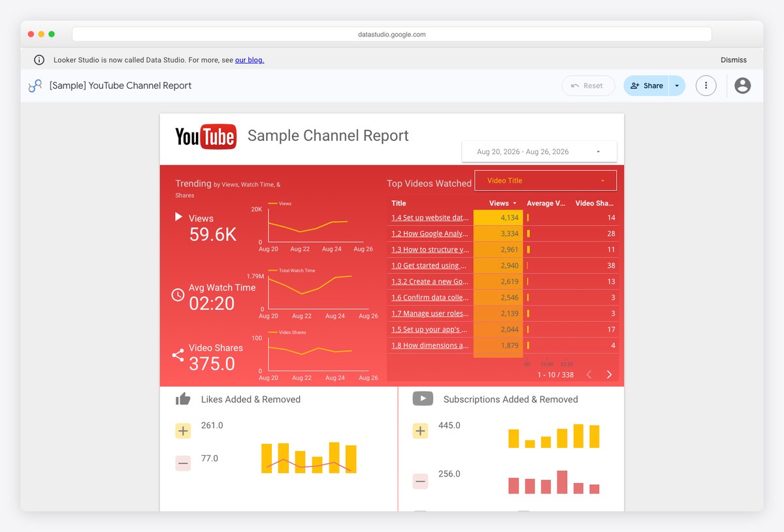Click the Data Studio logo icon
Viewport: 784px width, 532px height.
pos(35,86)
